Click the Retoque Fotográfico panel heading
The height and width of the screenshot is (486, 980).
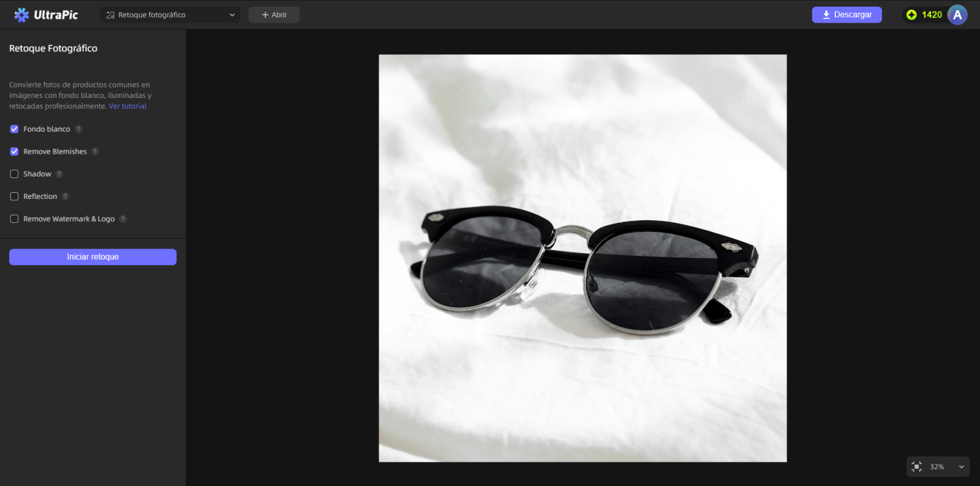53,48
